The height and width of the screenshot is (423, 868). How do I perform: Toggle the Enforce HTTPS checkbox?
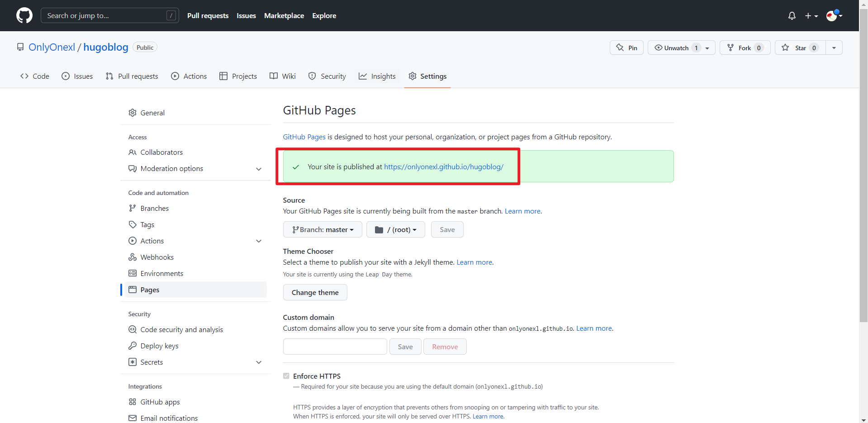coord(286,376)
